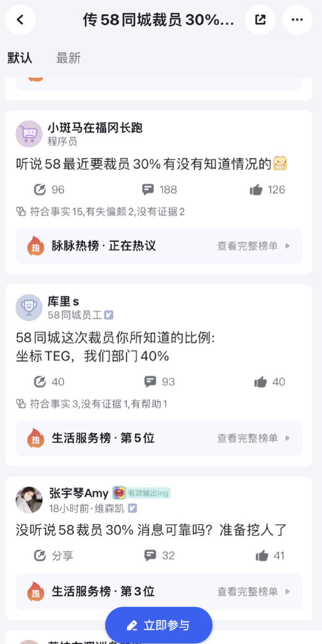Click the back arrow in the header
322x644 pixels.
point(20,20)
